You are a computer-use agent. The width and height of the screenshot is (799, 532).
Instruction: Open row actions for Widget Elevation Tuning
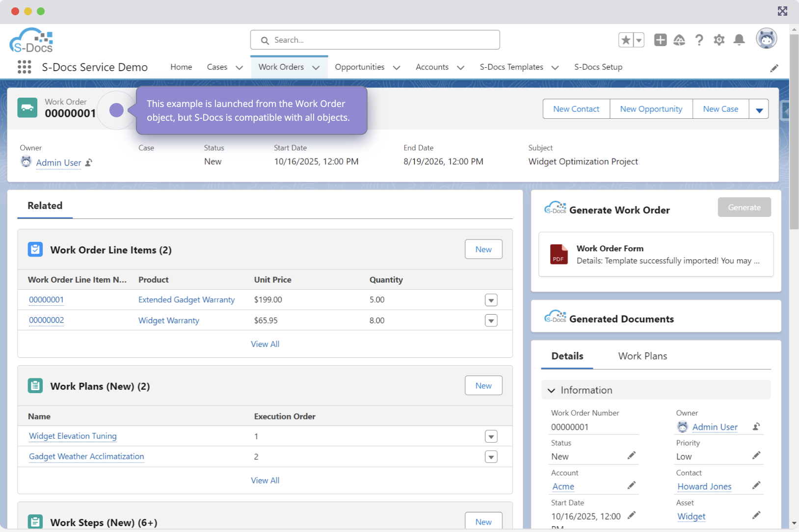click(491, 436)
